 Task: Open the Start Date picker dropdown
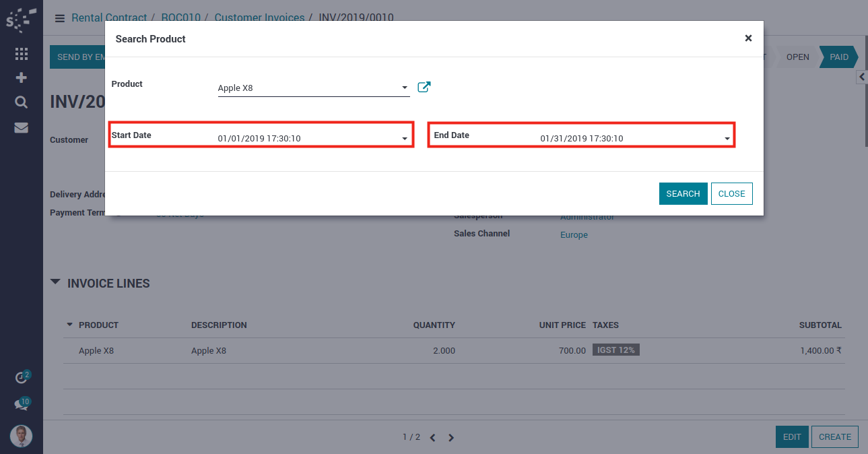coord(405,139)
